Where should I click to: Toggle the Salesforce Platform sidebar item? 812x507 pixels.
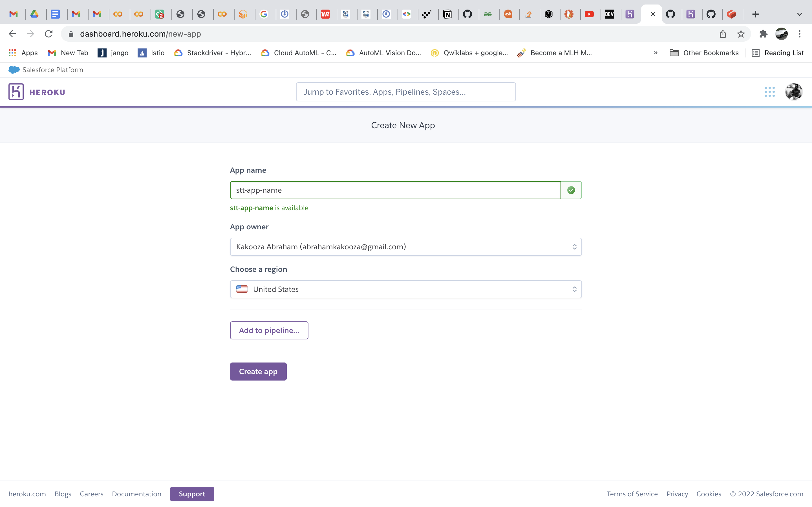(x=46, y=70)
